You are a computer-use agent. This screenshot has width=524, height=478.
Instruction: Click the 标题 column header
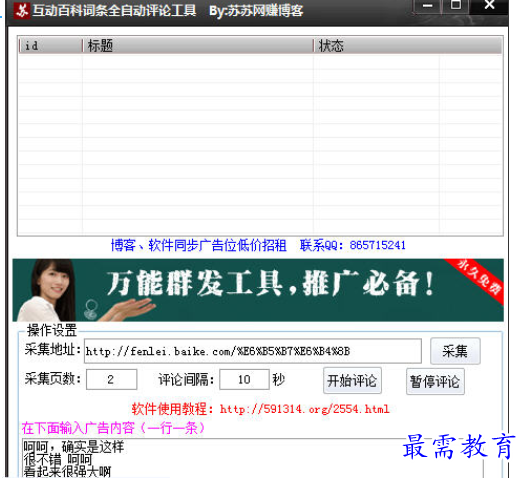[198, 45]
